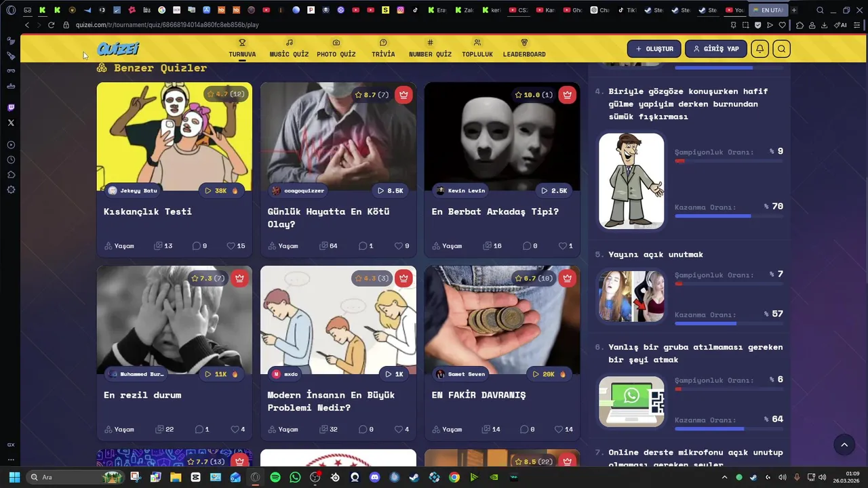The width and height of the screenshot is (868, 488).
Task: Click Kazanma Oranı bar showing 64 percent
Action: pyautogui.click(x=729, y=429)
